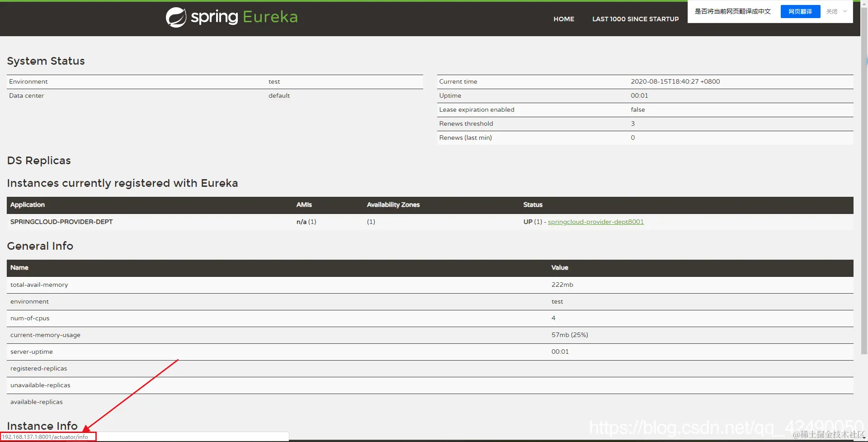Viewport: 868px width, 442px height.
Task: Open the HOME navigation link
Action: pos(564,19)
